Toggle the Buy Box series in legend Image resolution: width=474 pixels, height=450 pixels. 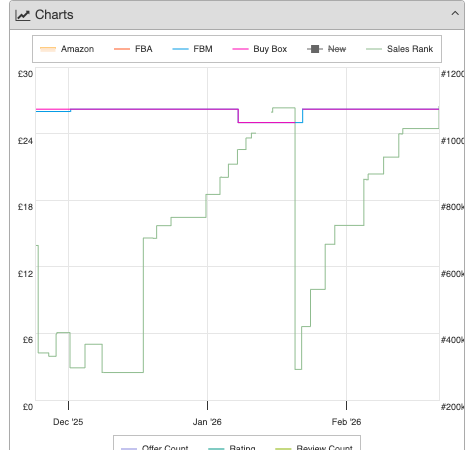click(x=259, y=49)
